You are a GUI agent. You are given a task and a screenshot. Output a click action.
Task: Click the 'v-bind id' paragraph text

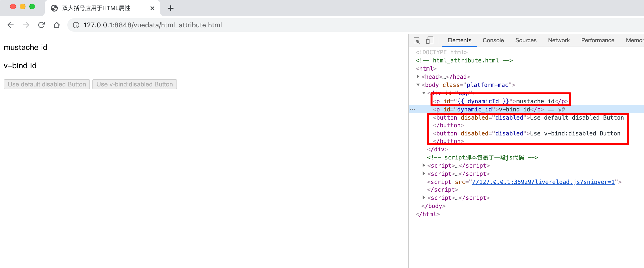pos(20,65)
